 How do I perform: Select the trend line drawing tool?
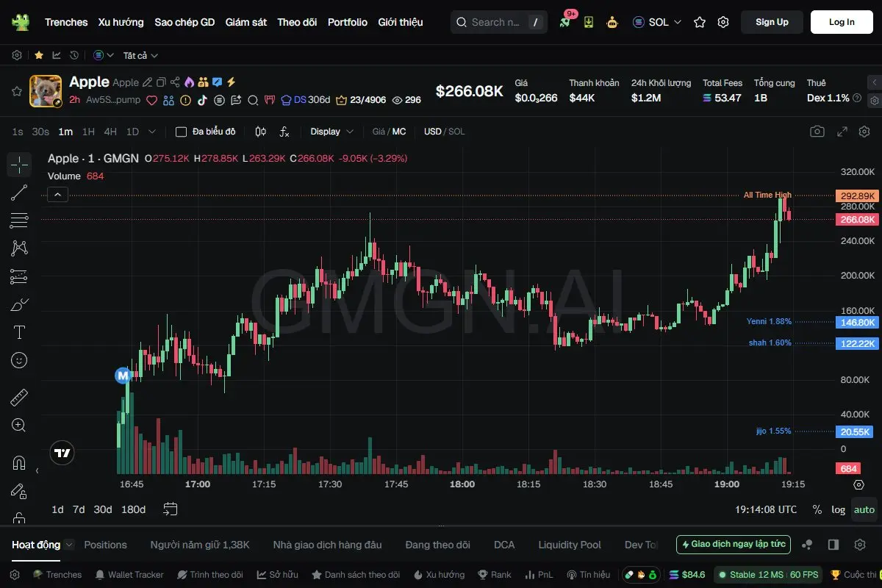pyautogui.click(x=19, y=193)
